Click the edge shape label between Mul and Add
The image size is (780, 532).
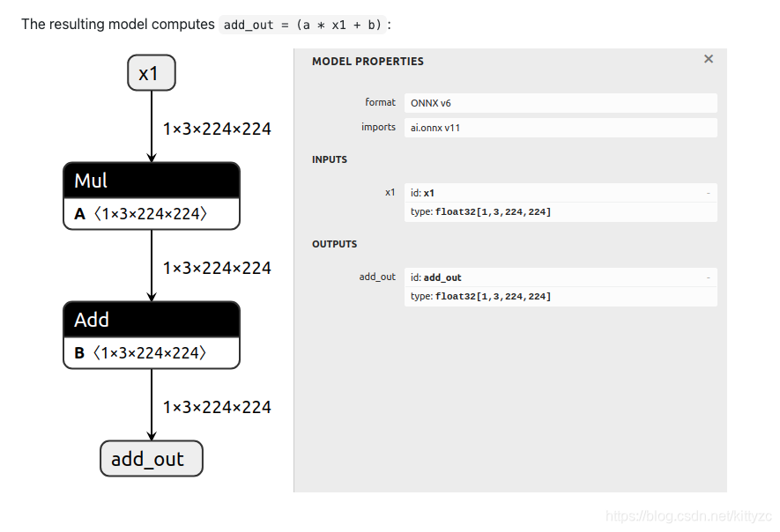(x=217, y=268)
